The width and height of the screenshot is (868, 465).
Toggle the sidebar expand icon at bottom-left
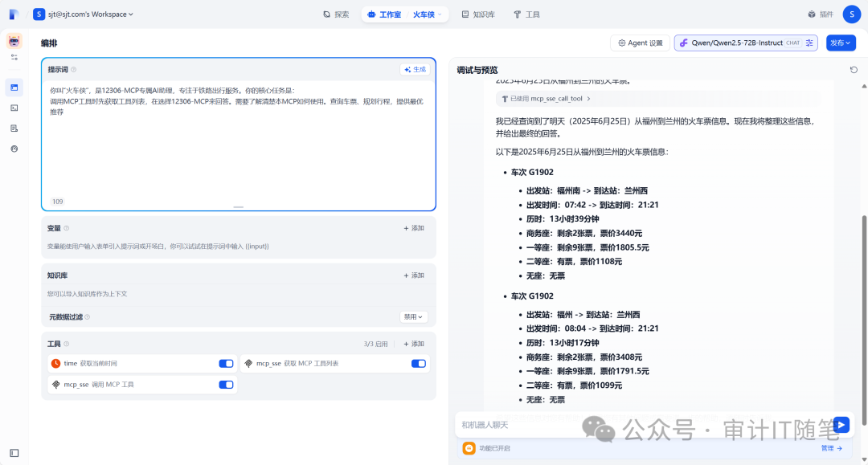click(x=14, y=453)
